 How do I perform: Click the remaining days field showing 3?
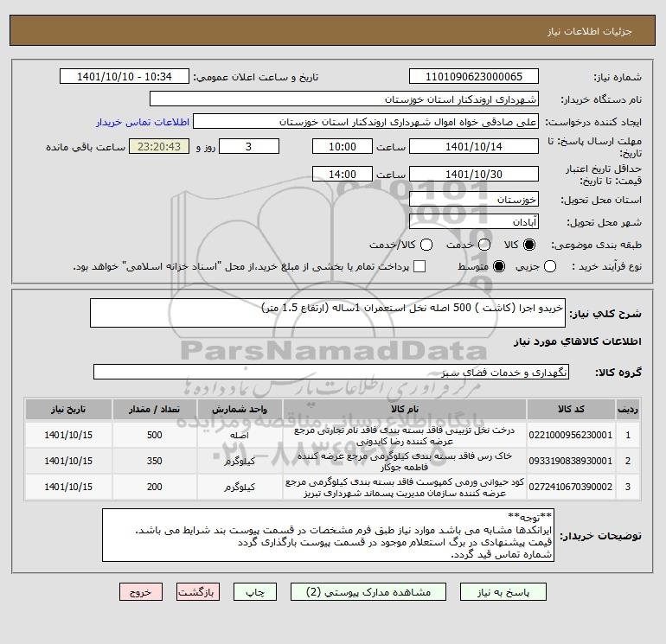[249, 147]
